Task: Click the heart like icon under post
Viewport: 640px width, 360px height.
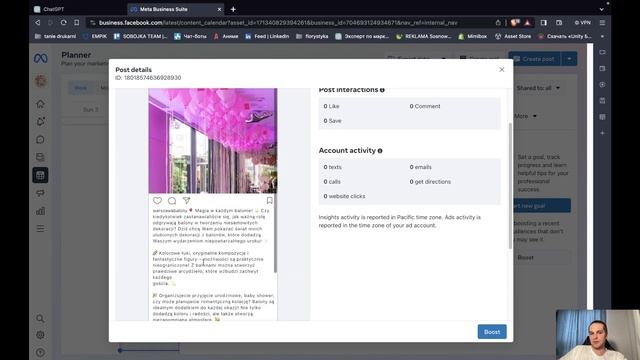Action: pyautogui.click(x=157, y=200)
